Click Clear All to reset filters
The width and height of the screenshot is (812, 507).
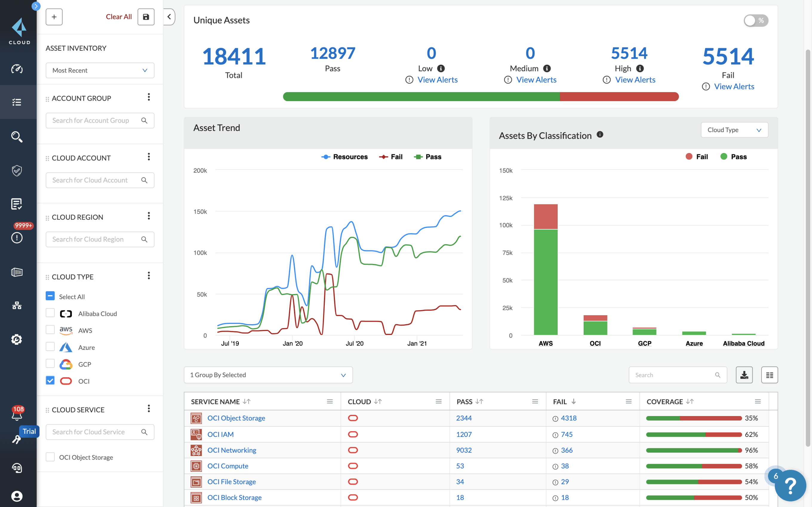(119, 16)
